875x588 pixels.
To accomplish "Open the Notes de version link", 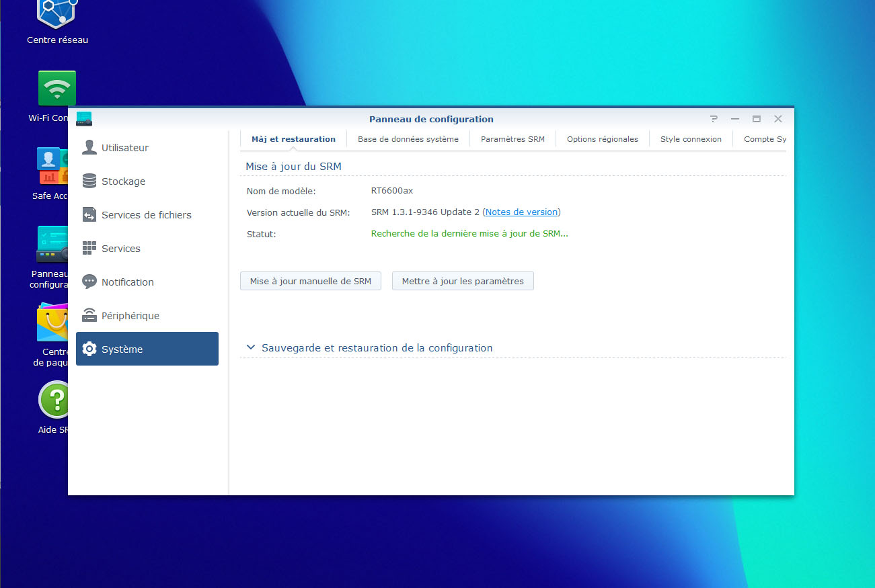I will tap(521, 212).
